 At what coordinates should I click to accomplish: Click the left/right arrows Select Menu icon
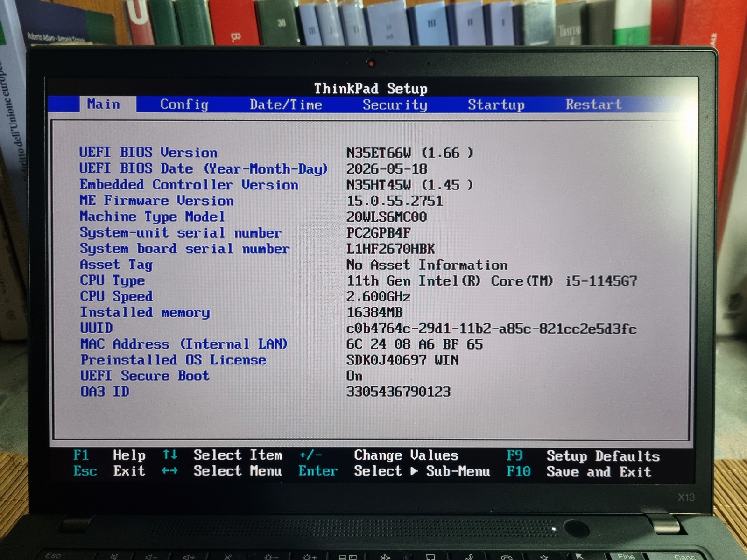170,471
